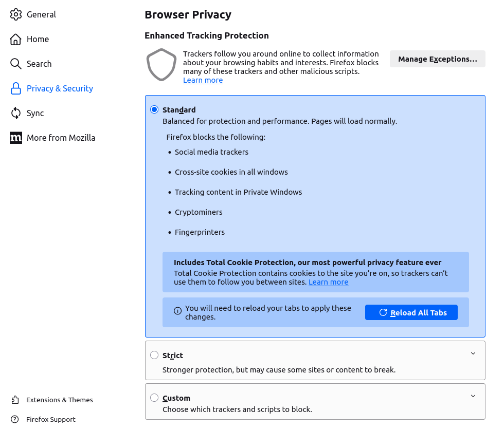Expand the Strict option chevron
Image resolution: width=504 pixels, height=430 pixels.
click(x=473, y=353)
